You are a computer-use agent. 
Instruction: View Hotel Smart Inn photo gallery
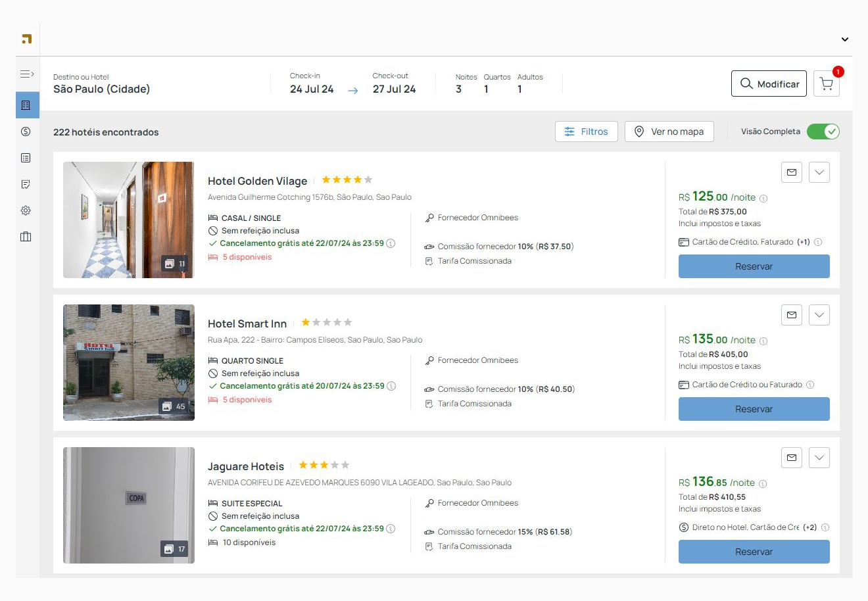click(x=174, y=406)
